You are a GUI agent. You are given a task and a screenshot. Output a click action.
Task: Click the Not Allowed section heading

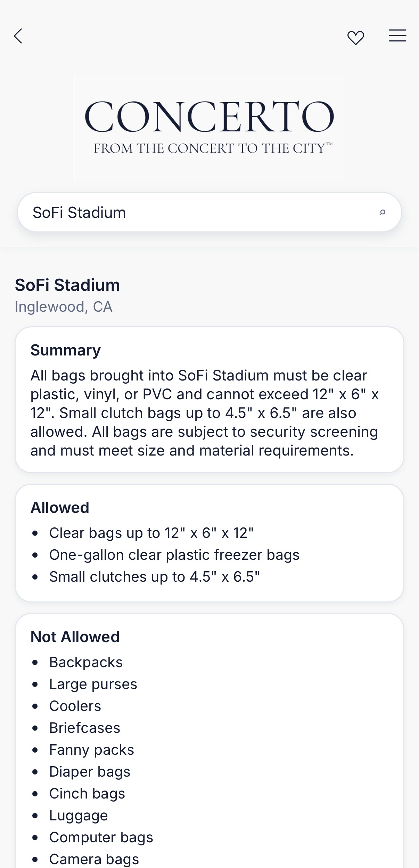click(x=75, y=637)
